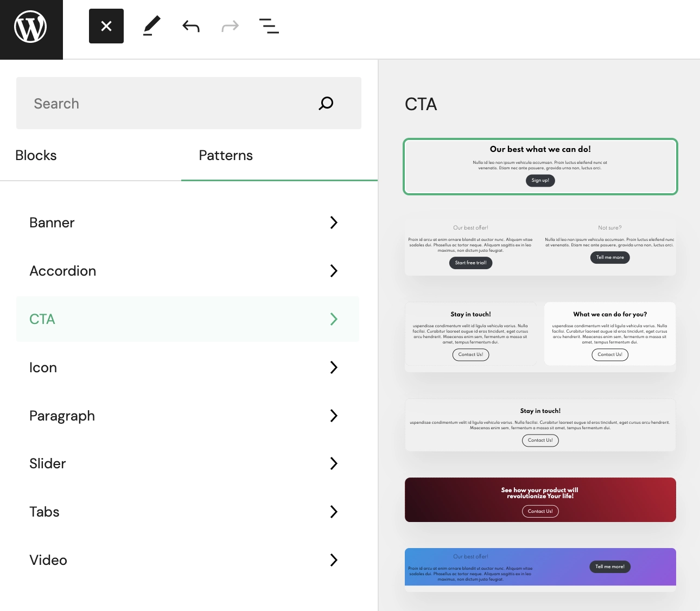The height and width of the screenshot is (611, 700).
Task: Insert the full-width 'Stay in touch!' pattern
Action: point(540,425)
